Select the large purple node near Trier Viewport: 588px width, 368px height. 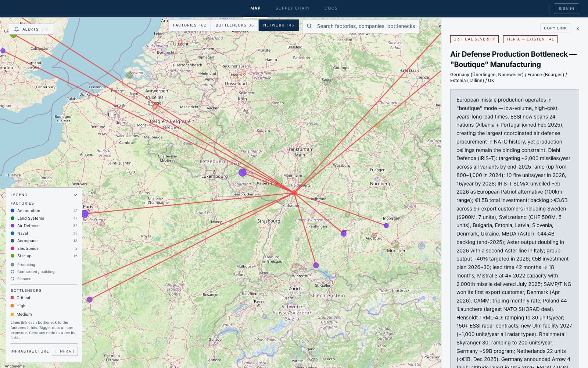pos(243,172)
